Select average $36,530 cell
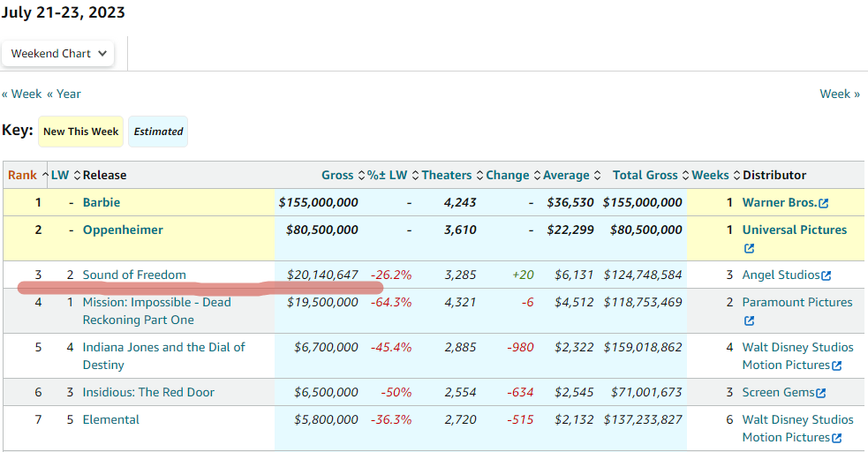Viewport: 868px width, 452px height. tap(570, 202)
